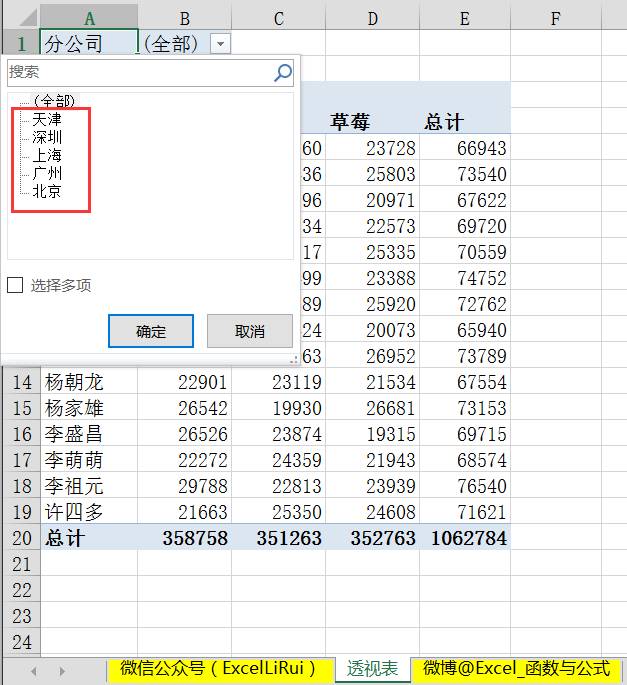Click the cell with value 351263
Image resolution: width=627 pixels, height=685 pixels.
[x=279, y=538]
